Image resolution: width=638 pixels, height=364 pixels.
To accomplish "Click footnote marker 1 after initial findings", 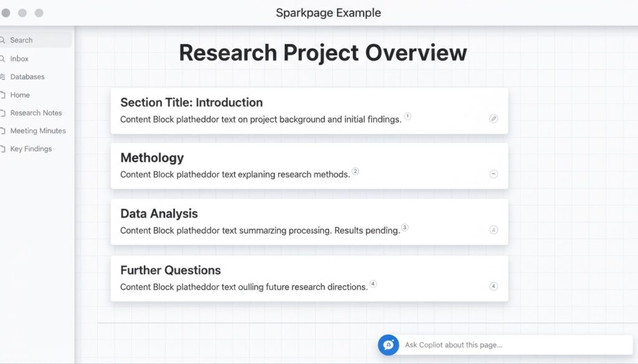I will click(407, 116).
